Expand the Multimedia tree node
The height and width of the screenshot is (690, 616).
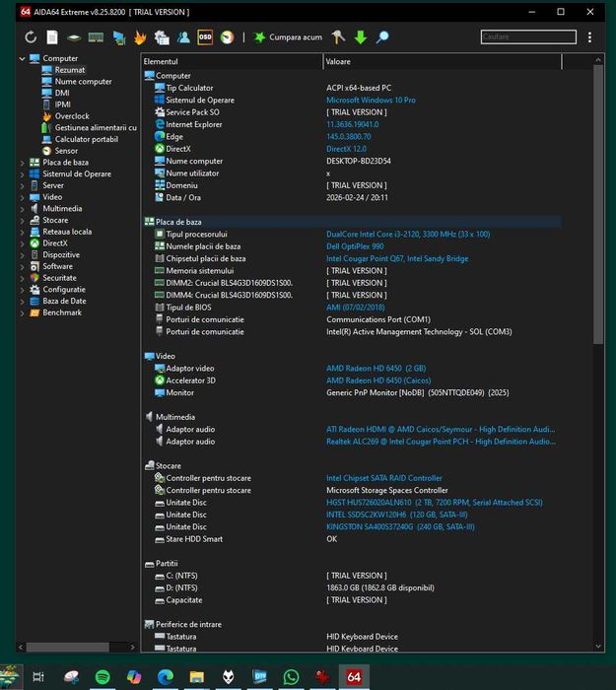[22, 209]
